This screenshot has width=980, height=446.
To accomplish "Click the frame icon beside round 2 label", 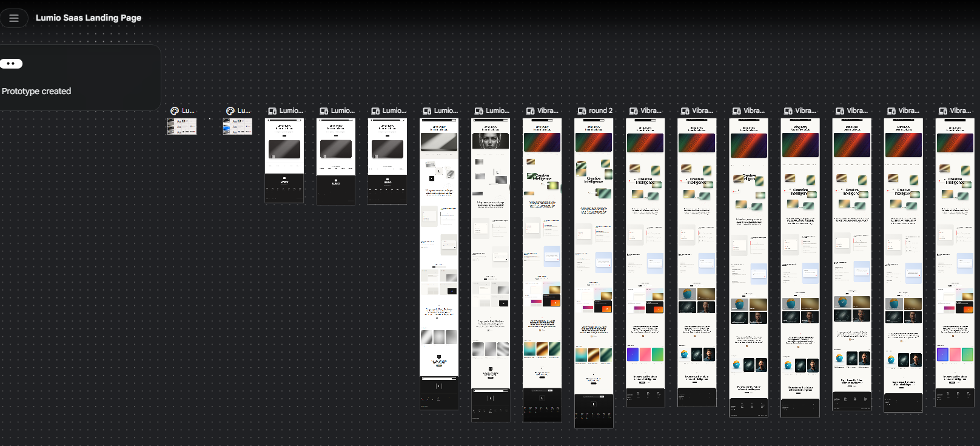I will click(582, 111).
